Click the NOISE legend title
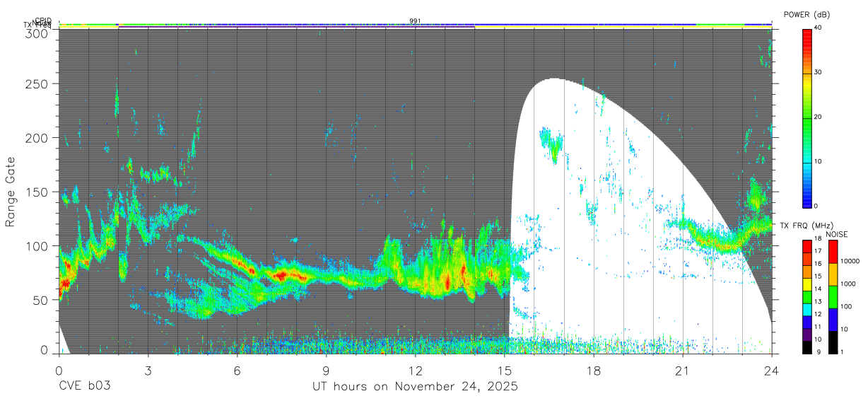Screen dimensions: 868x401 click(836, 234)
